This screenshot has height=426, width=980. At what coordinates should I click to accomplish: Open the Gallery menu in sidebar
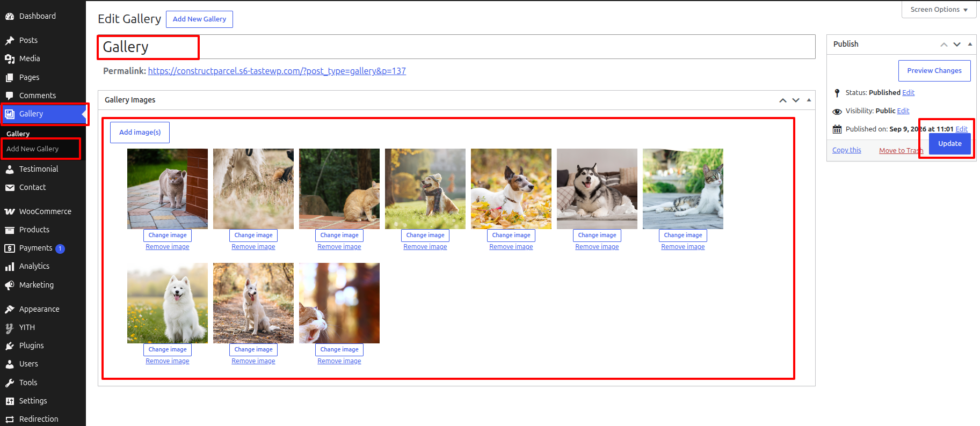click(43, 114)
